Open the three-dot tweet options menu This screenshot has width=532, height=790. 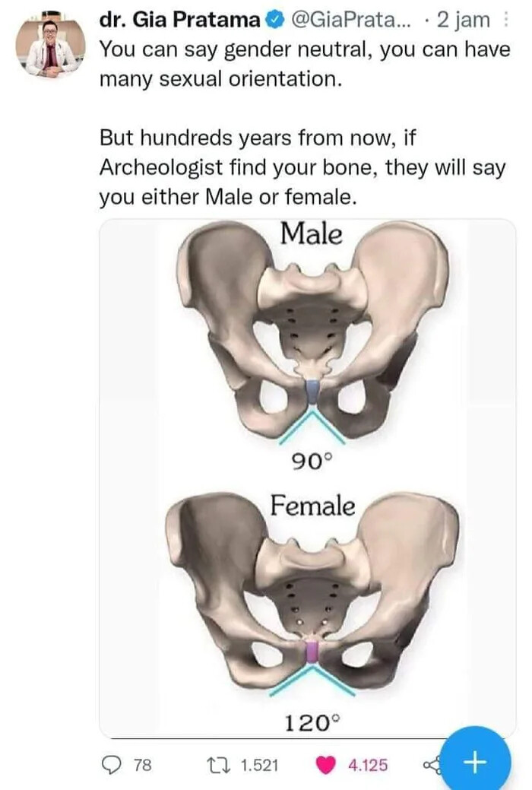pos(506,21)
